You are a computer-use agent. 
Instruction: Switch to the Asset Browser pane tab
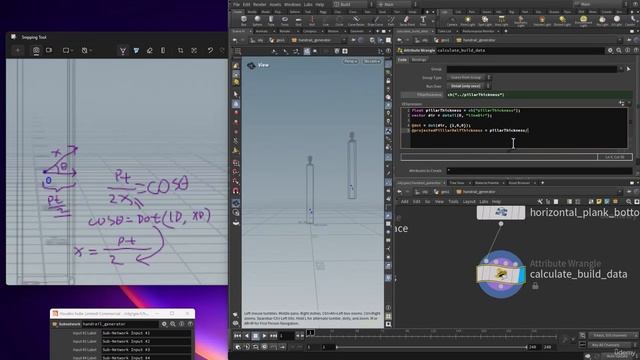pos(519,183)
